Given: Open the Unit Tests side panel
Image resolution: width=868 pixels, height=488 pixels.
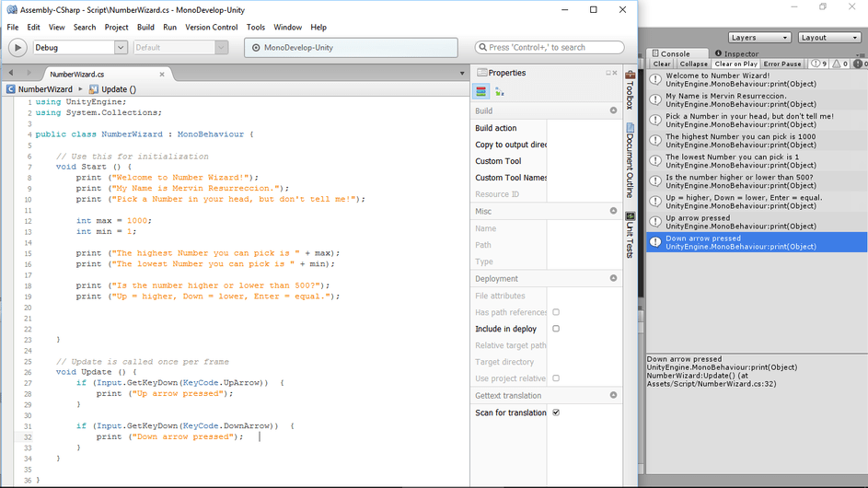Looking at the screenshot, I should tap(630, 234).
